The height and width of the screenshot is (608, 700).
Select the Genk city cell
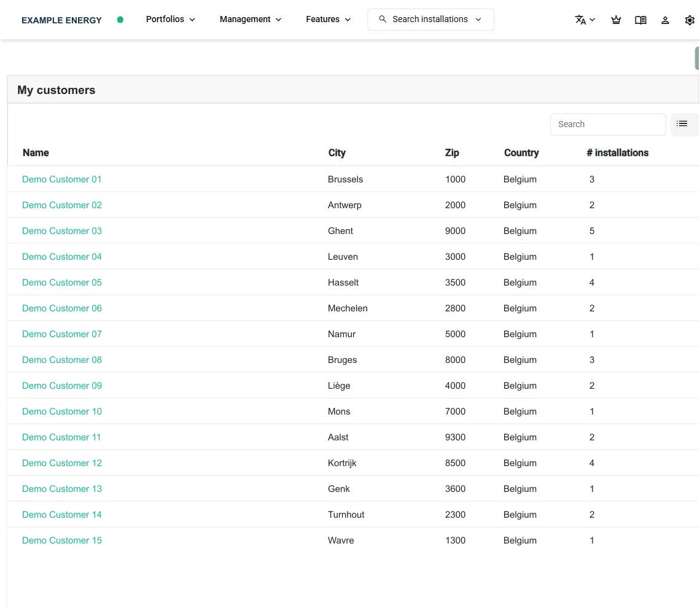339,489
